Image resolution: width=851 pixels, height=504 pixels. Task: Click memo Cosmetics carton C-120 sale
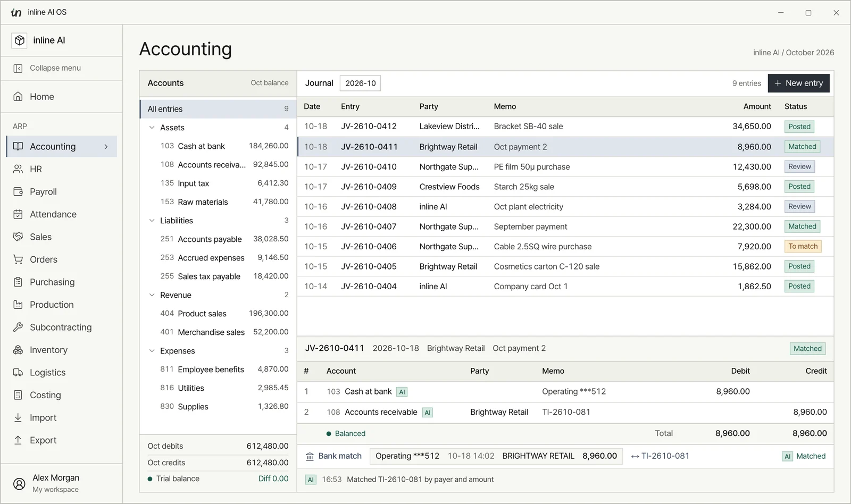click(x=546, y=267)
